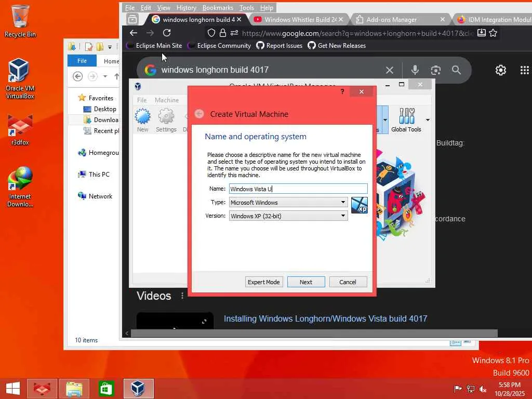Click the Windows Start button
The width and height of the screenshot is (532, 399).
tap(13, 389)
